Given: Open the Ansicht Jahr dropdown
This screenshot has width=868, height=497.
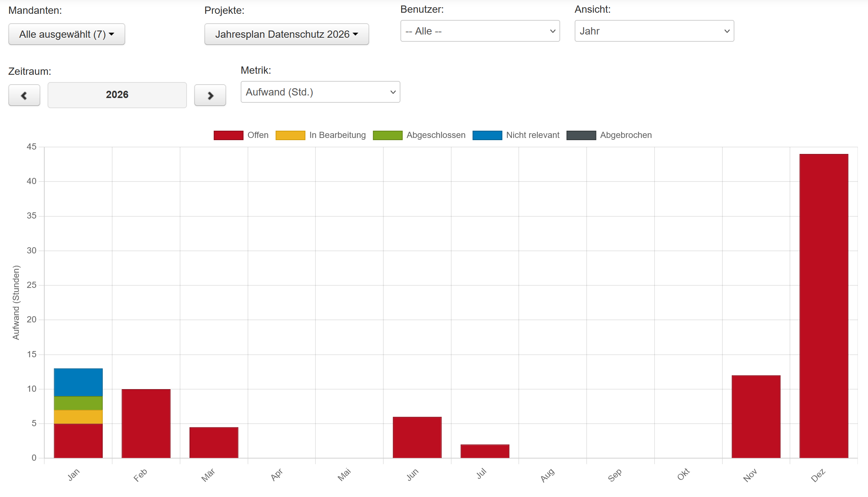Looking at the screenshot, I should [654, 31].
